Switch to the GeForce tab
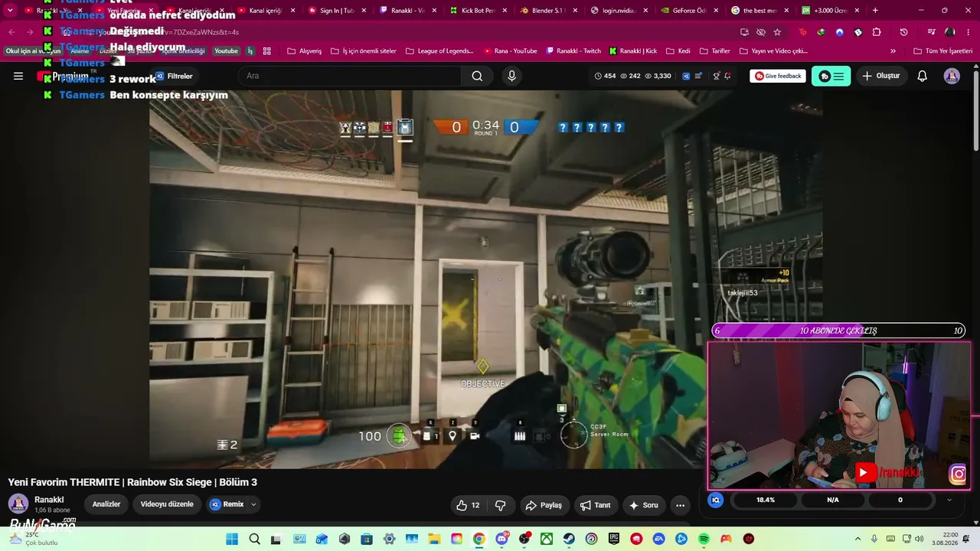Image resolution: width=980 pixels, height=551 pixels. pyautogui.click(x=688, y=11)
